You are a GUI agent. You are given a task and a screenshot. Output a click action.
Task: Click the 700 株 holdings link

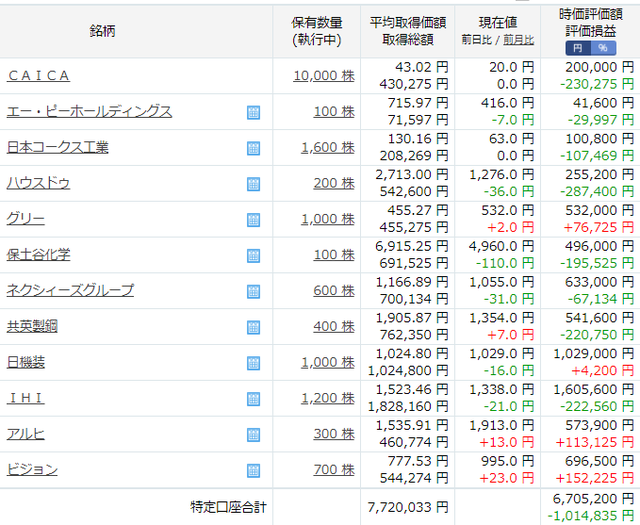coord(334,470)
